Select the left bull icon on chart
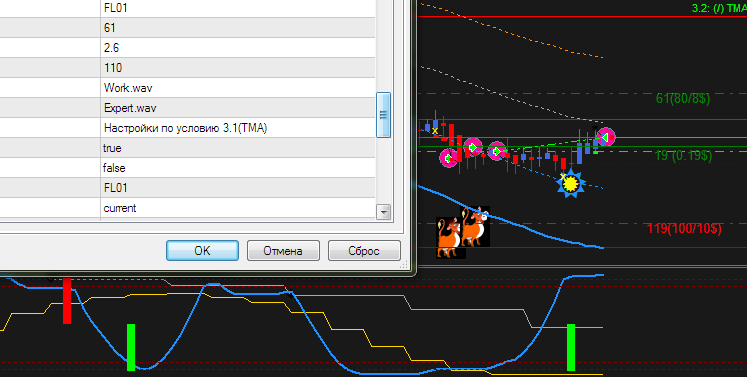 pos(450,237)
